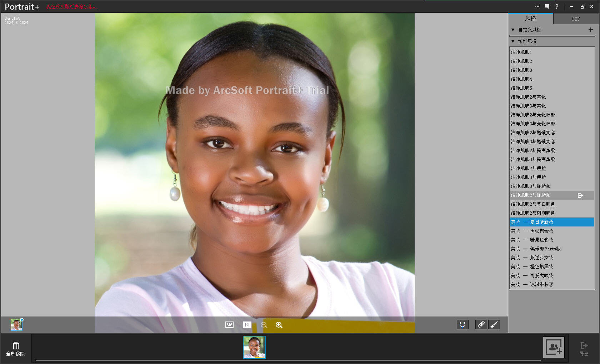
Task: Zoom out of the portrait image
Action: point(264,325)
